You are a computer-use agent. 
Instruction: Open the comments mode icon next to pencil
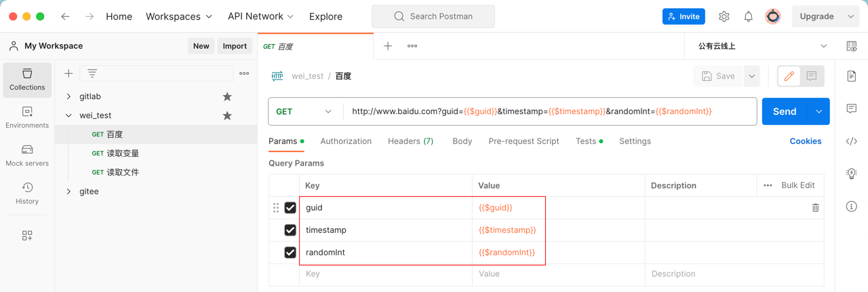coord(812,76)
